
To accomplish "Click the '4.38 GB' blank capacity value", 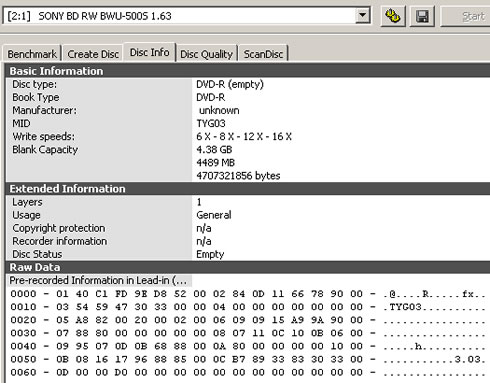I will point(214,149).
